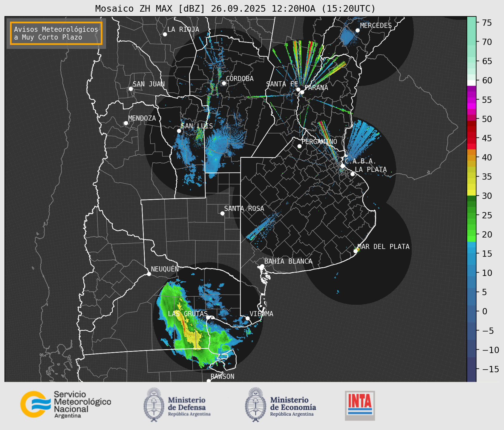The height and width of the screenshot is (430, 504).
Task: Click the Ministerio de Defensa emblem
Action: [x=154, y=405]
